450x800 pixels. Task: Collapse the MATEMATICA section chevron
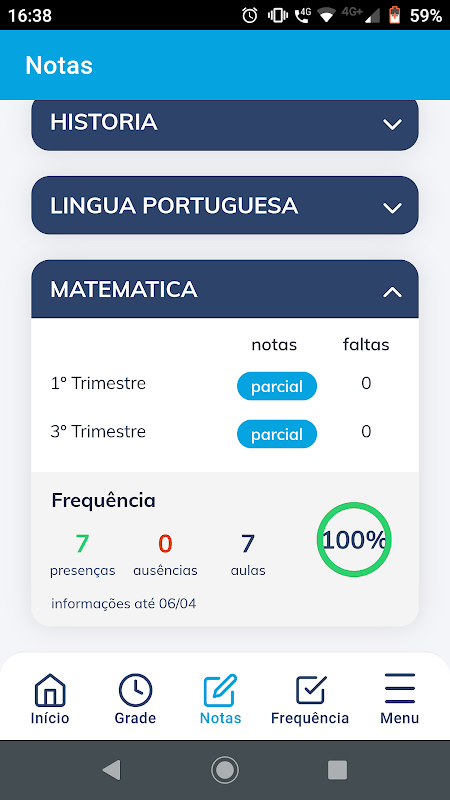point(392,292)
